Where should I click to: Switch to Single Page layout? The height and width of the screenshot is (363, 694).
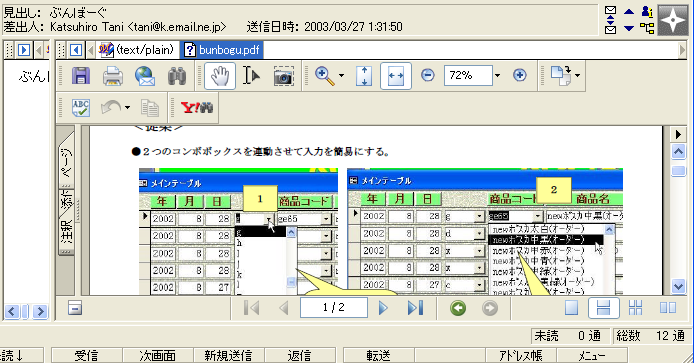(x=571, y=308)
